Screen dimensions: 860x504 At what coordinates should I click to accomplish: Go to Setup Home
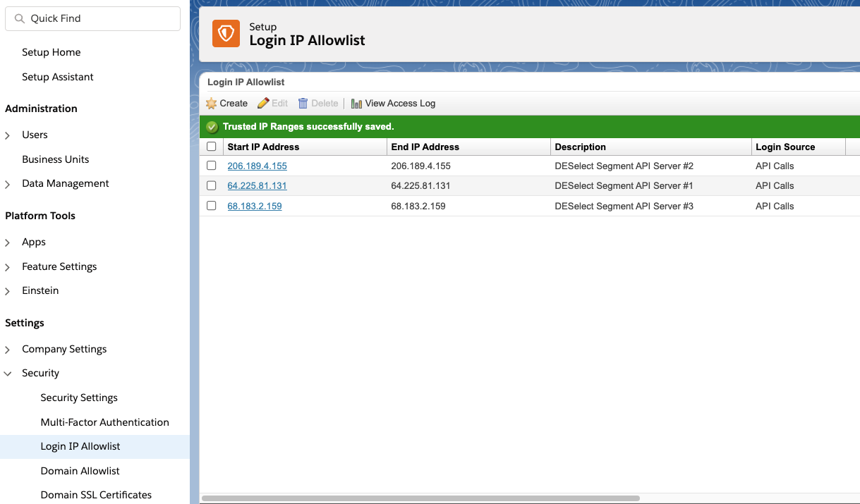[x=51, y=52]
